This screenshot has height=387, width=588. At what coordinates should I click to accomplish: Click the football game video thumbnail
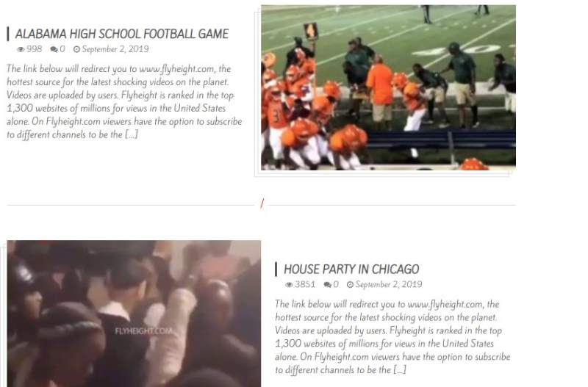click(x=388, y=87)
